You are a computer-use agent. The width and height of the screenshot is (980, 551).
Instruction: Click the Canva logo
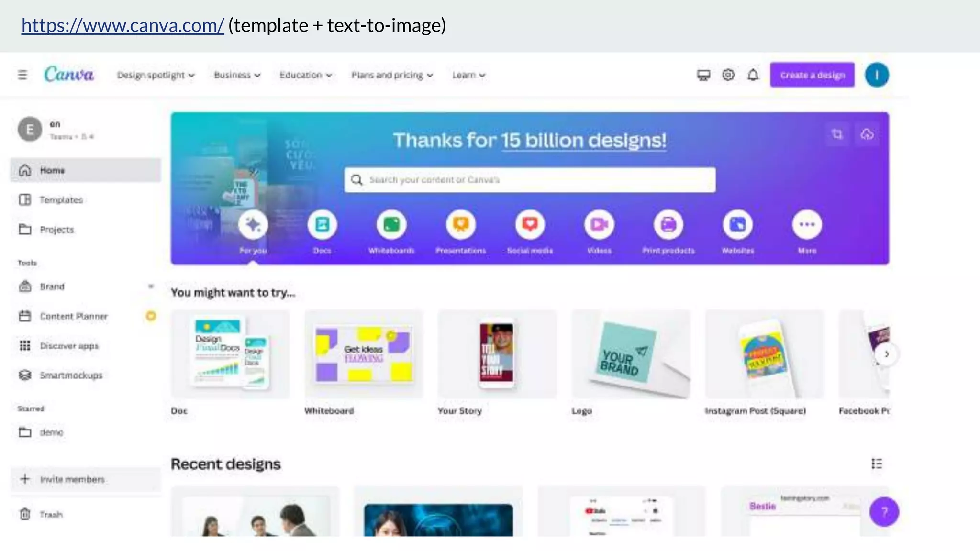(69, 75)
